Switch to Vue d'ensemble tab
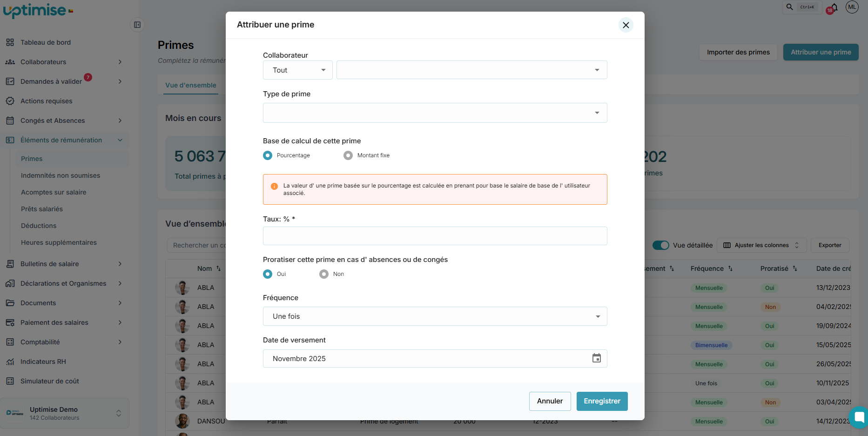Screen dimensions: 868x436 click(191, 85)
